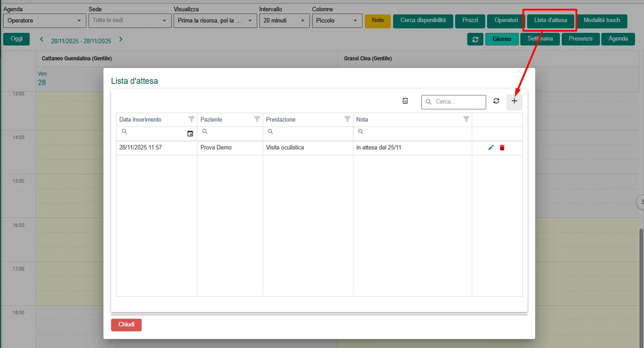Click the Excel export icon in dialog

click(405, 101)
